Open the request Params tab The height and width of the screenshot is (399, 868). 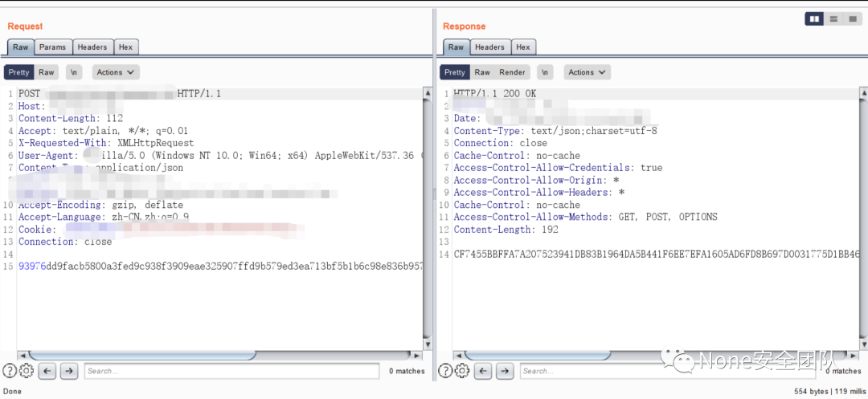[x=53, y=47]
